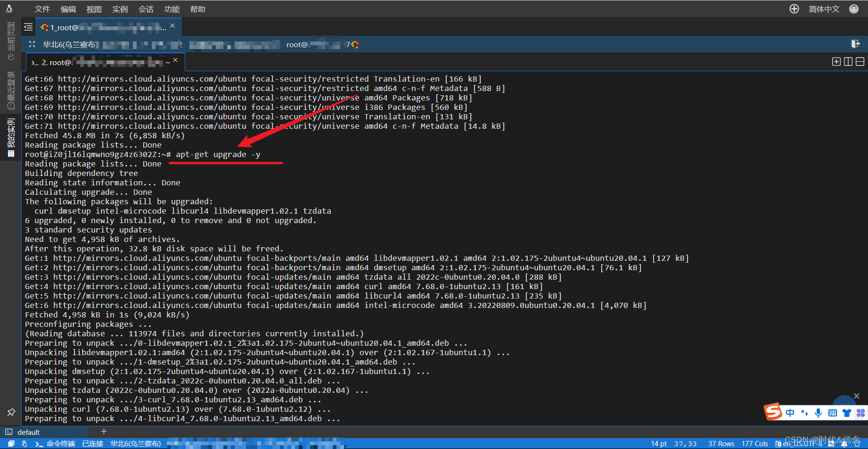Viewport: 868px width, 449px height.
Task: Pin the sidebar with the pin icon
Action: pos(11,412)
